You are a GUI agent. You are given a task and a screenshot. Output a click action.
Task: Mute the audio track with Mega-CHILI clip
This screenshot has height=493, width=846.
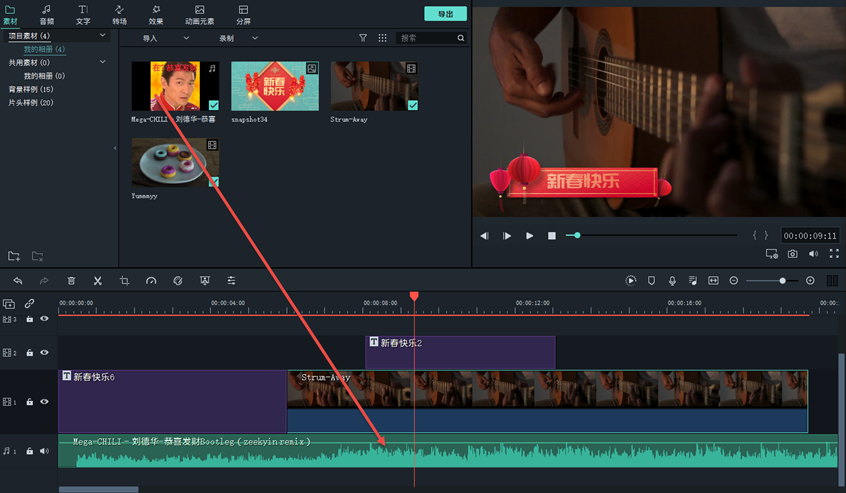(x=44, y=451)
